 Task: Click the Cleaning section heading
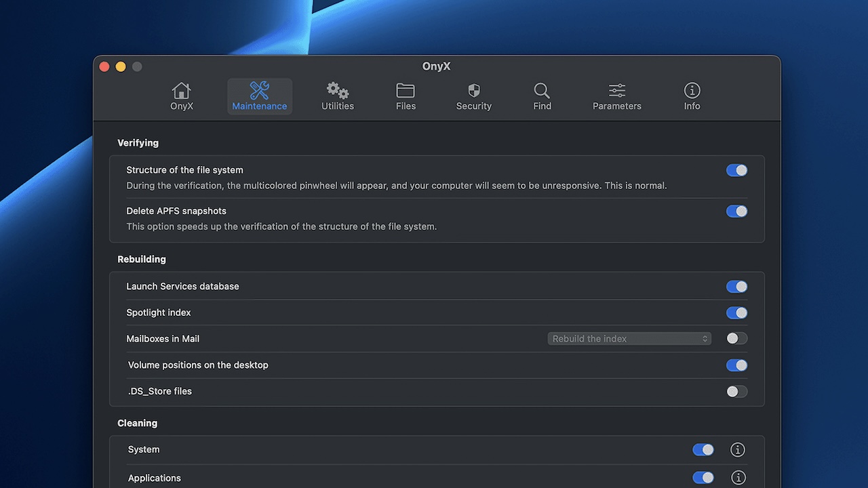[137, 423]
